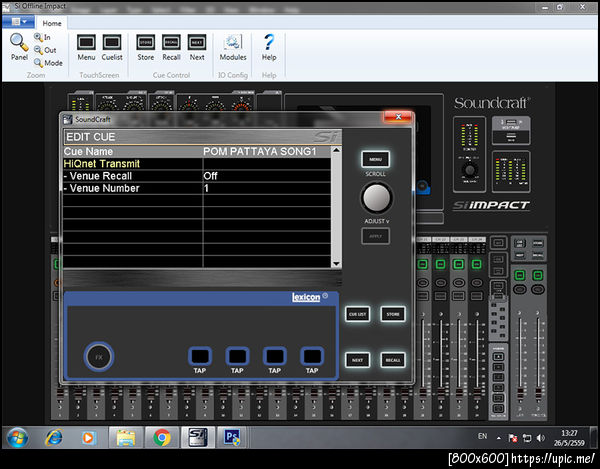Click the Store cue icon in the ribbon
The image size is (600, 469).
pyautogui.click(x=146, y=43)
